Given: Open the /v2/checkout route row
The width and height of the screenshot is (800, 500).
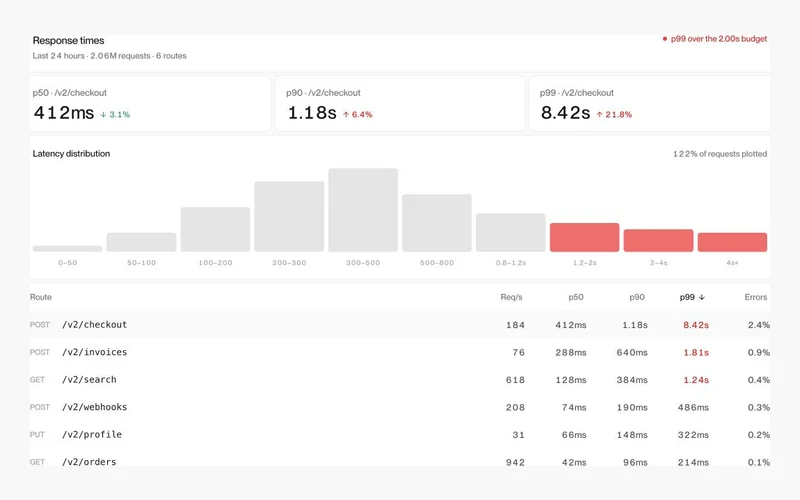Looking at the screenshot, I should point(400,324).
